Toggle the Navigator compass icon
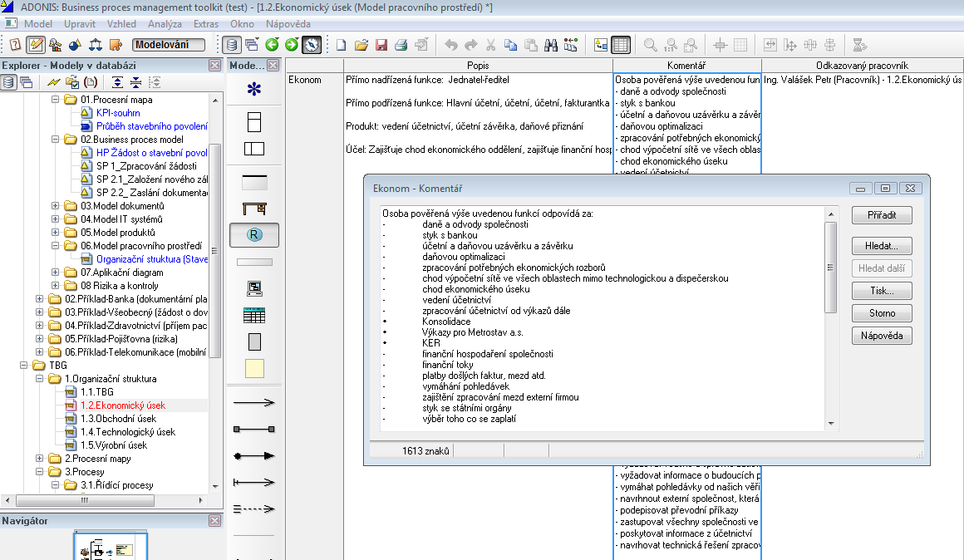The width and height of the screenshot is (964, 560). point(312,45)
